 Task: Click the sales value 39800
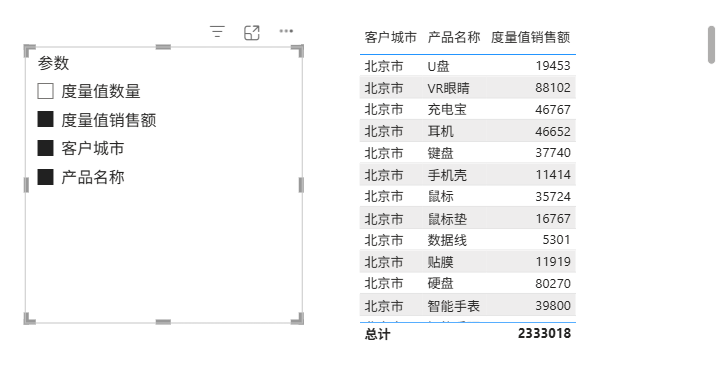click(553, 305)
